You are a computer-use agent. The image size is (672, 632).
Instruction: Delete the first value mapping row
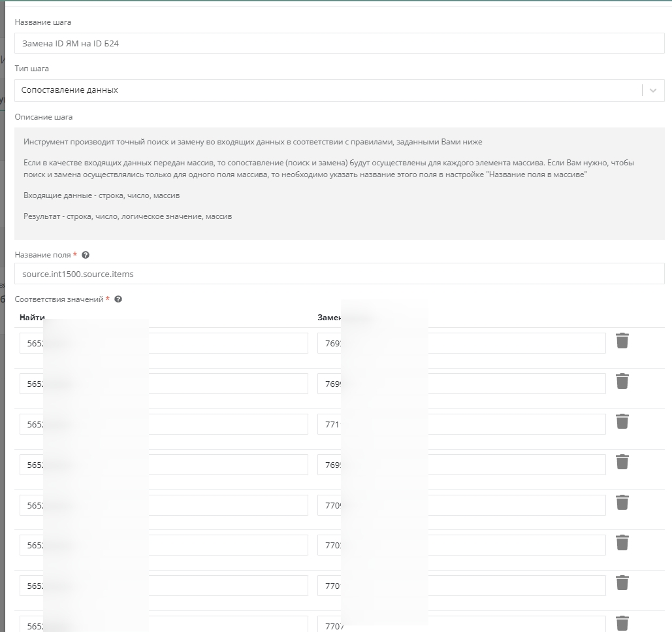point(622,341)
